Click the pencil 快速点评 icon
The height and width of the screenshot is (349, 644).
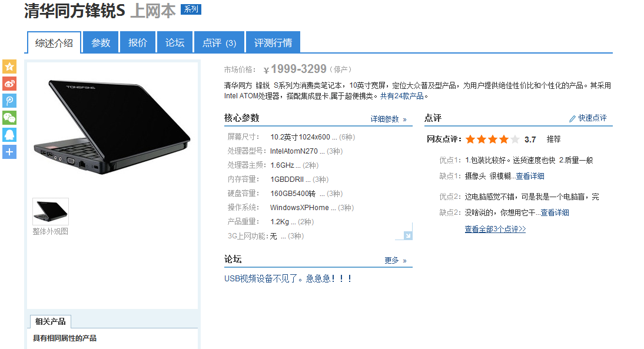[572, 119]
